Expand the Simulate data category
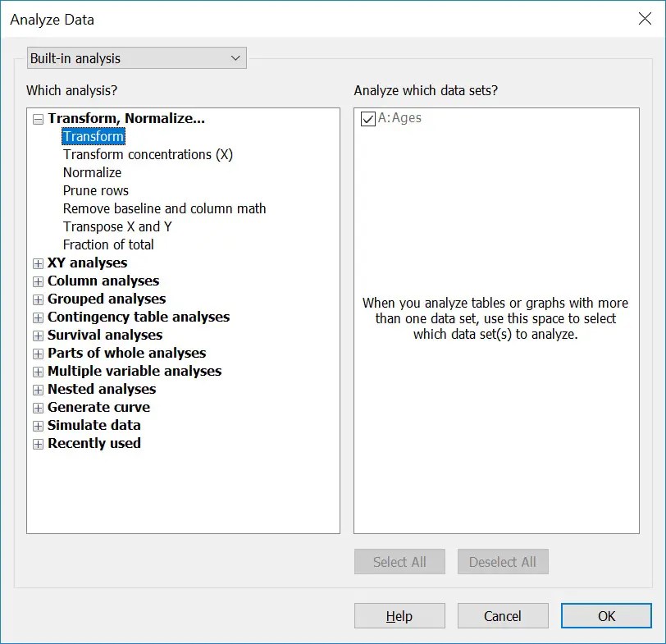666x644 pixels. 38,425
